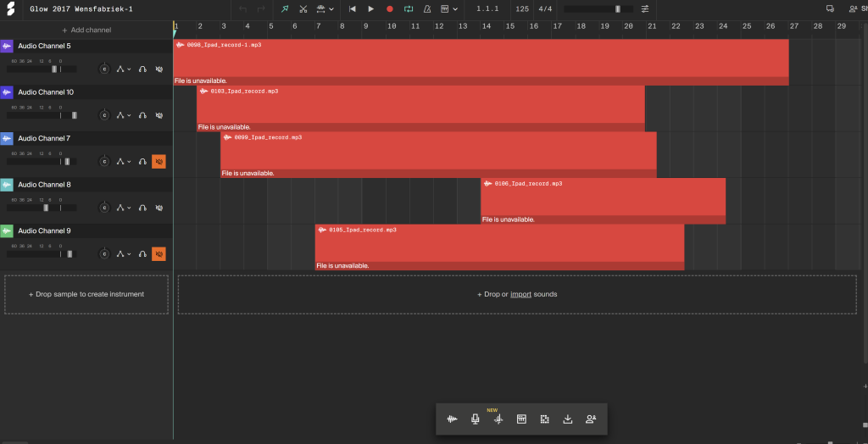Click the import sounds link
This screenshot has height=444, width=868.
coord(520,294)
